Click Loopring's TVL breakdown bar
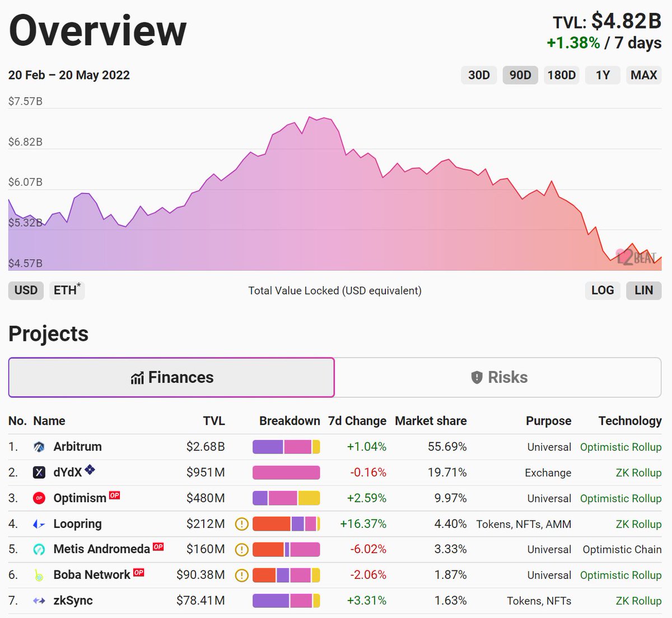This screenshot has width=672, height=618. click(x=286, y=524)
